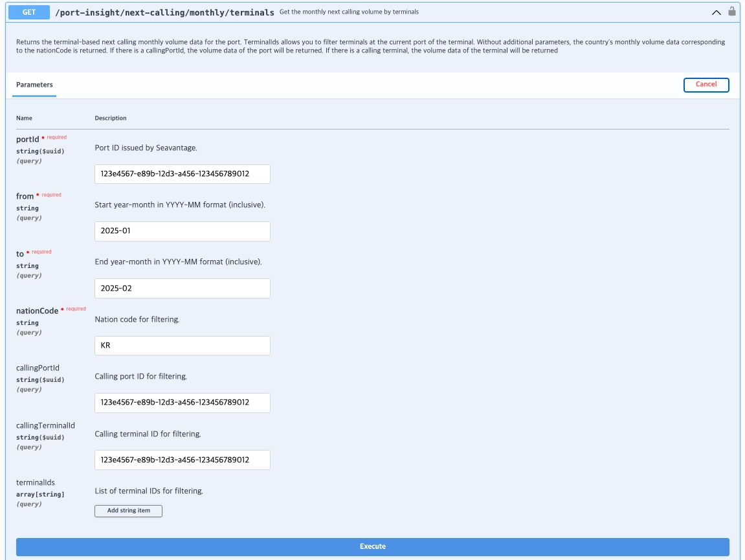This screenshot has height=560, width=745.
Task: Click the array[string] type label
Action: point(40,495)
